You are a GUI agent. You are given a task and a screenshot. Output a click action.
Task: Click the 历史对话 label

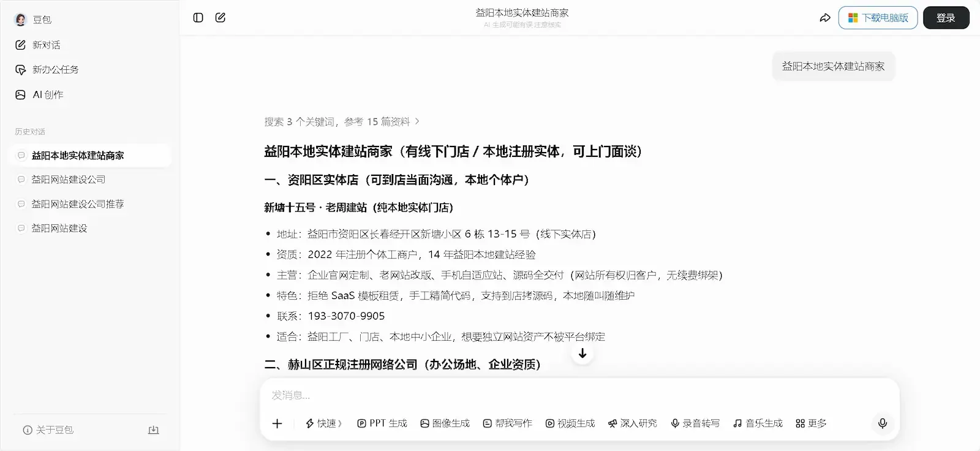coord(30,132)
